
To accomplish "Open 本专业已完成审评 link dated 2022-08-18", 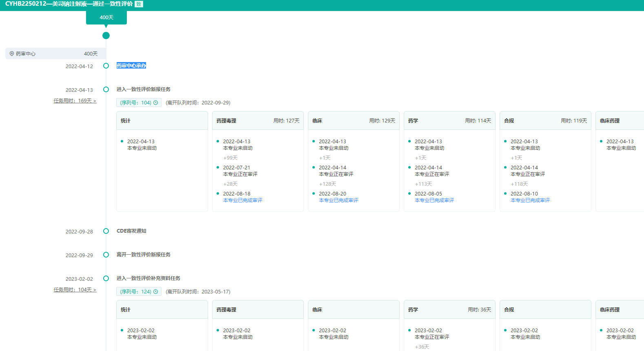I will (x=243, y=200).
